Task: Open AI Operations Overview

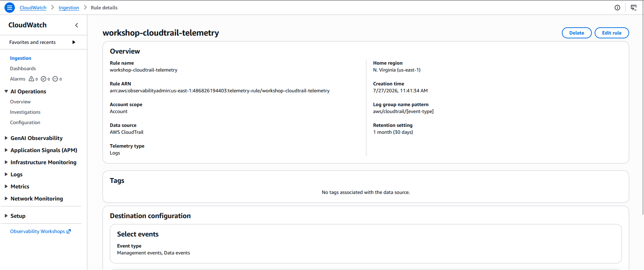Action: [x=20, y=102]
